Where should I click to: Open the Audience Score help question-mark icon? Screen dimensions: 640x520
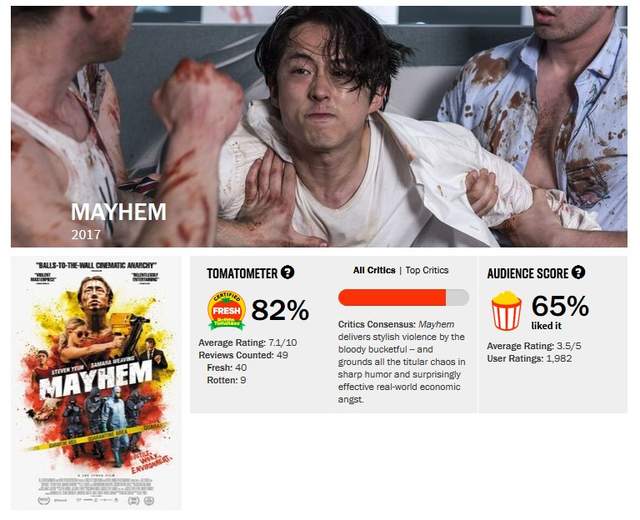pos(578,272)
